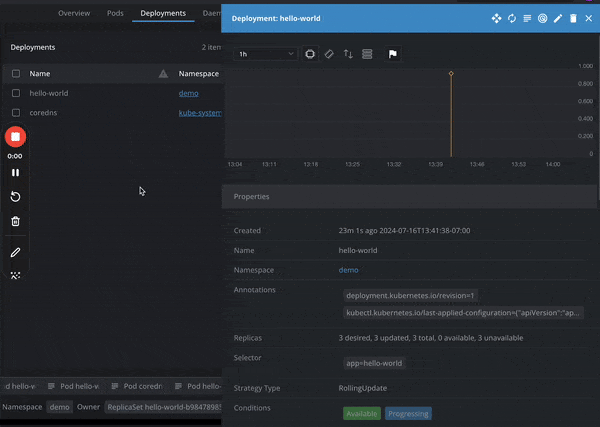Click the edit pencil icon for deployment
The height and width of the screenshot is (427, 600).
[558, 18]
